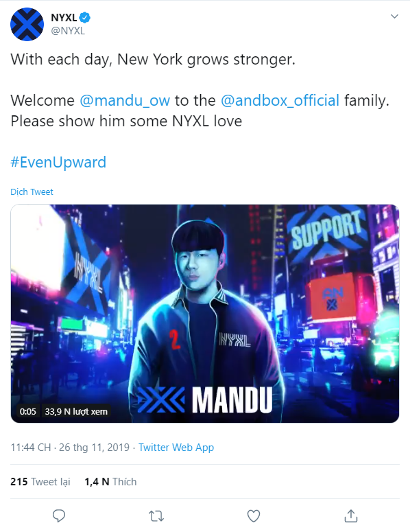View the 215 Tweet lại list
The height and width of the screenshot is (532, 410).
pos(40,482)
